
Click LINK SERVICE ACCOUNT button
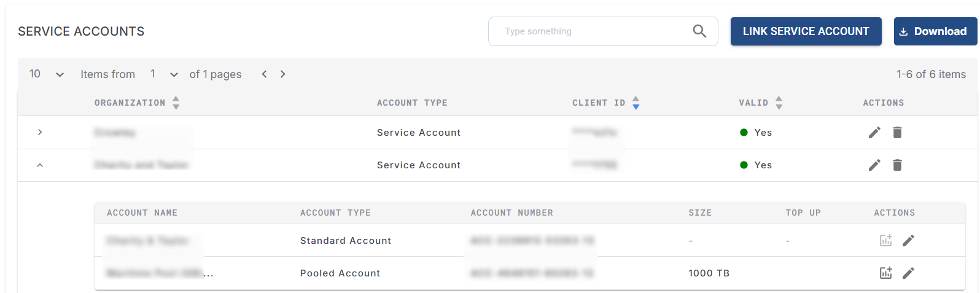tap(806, 31)
